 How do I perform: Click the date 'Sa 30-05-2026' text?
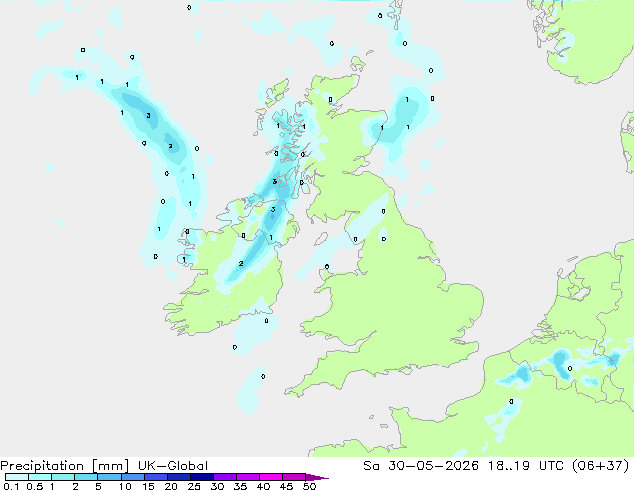421,466
